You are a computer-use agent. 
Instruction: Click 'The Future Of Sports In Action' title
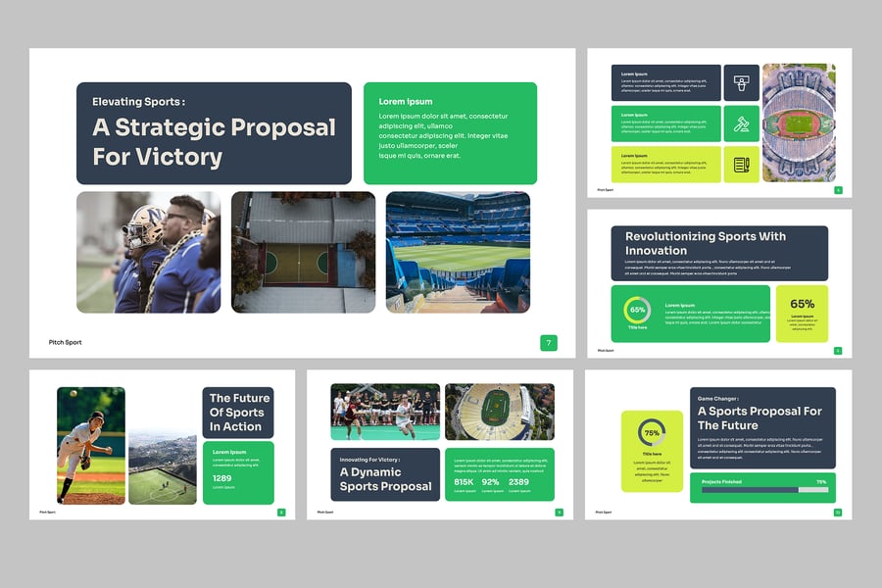[238, 412]
